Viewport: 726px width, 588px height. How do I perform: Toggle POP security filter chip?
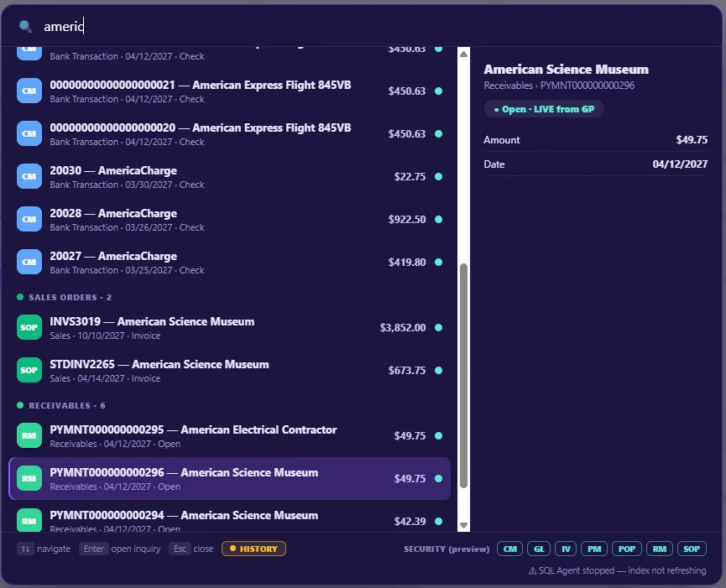[x=627, y=549]
